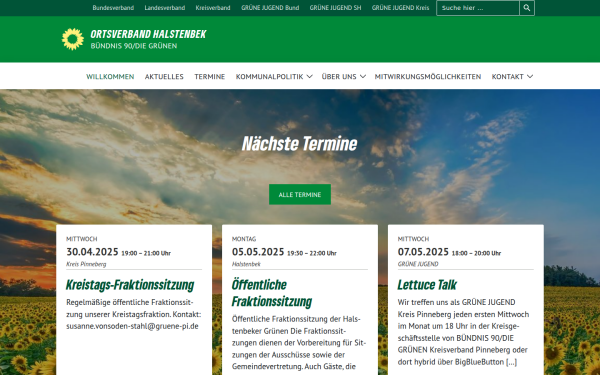This screenshot has width=600, height=375.
Task: Click the 'BÜNDNIS 90/DIE GRÜNEN' header subtitle
Action: 134,46
